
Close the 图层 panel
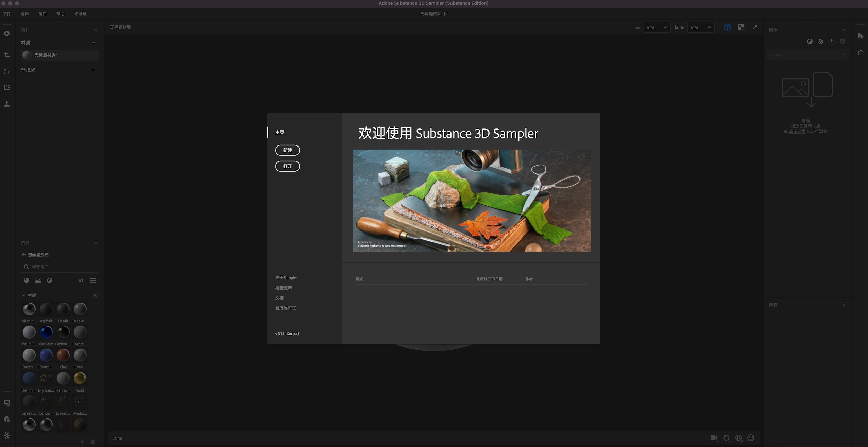pos(844,30)
